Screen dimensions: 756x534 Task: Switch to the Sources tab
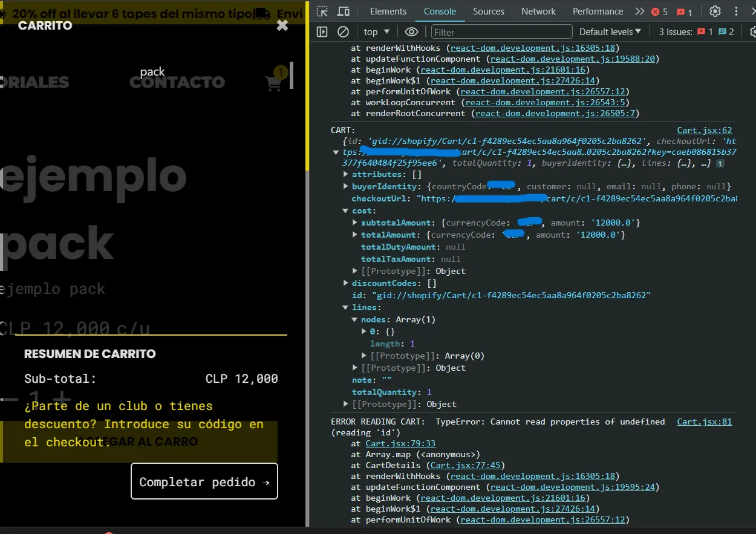(x=489, y=11)
